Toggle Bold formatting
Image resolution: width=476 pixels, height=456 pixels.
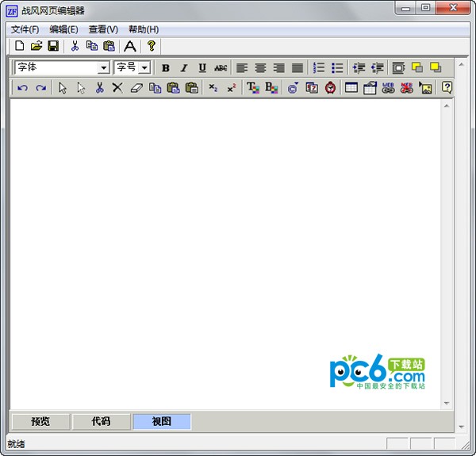166,68
